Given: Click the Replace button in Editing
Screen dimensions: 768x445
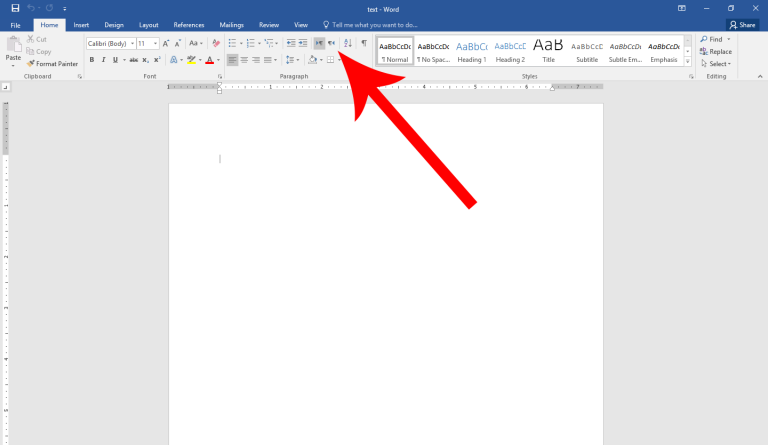Looking at the screenshot, I should click(x=716, y=51).
